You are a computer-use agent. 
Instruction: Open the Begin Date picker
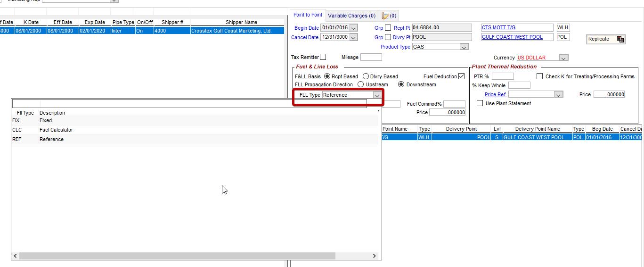click(x=353, y=28)
